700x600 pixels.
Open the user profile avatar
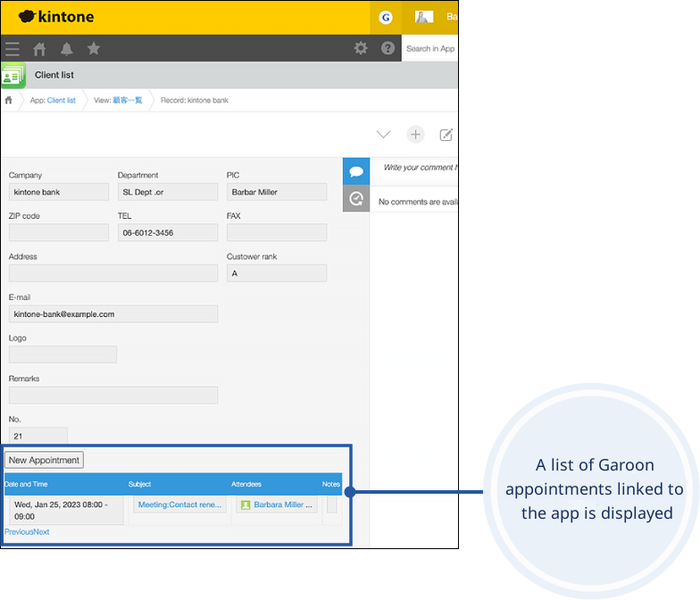(423, 17)
